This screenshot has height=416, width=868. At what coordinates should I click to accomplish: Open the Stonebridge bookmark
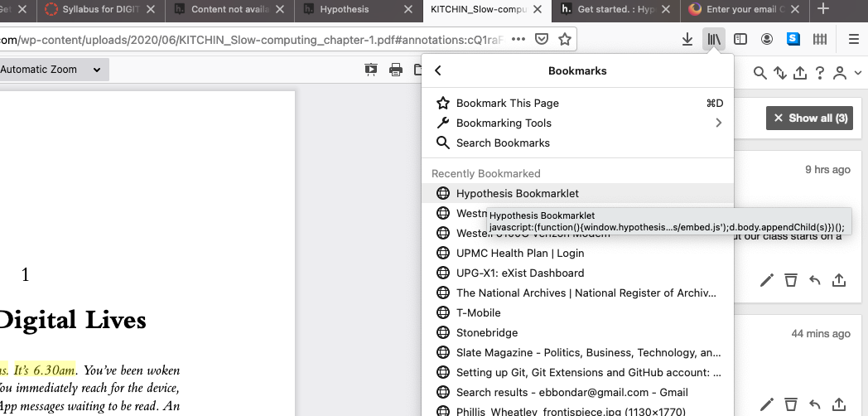point(577,333)
